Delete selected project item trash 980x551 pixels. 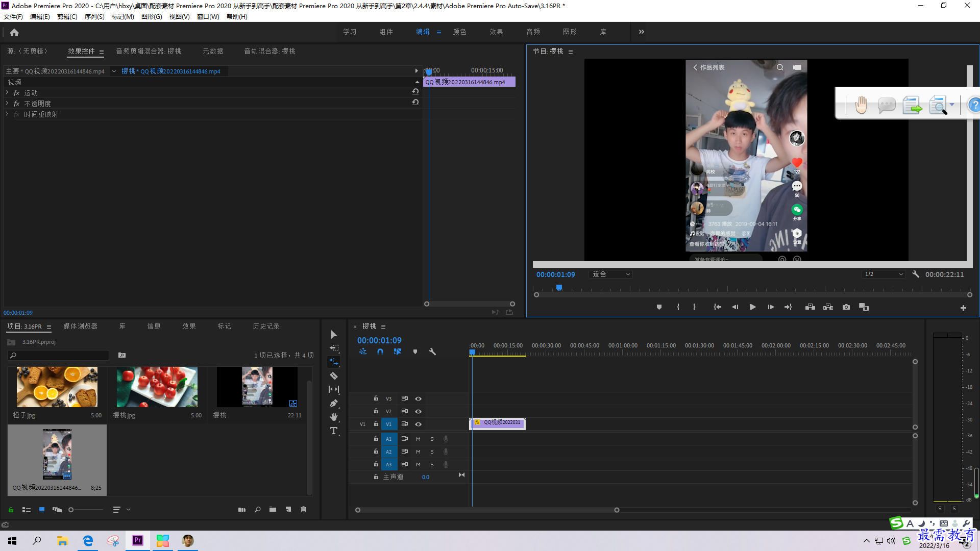pos(304,510)
